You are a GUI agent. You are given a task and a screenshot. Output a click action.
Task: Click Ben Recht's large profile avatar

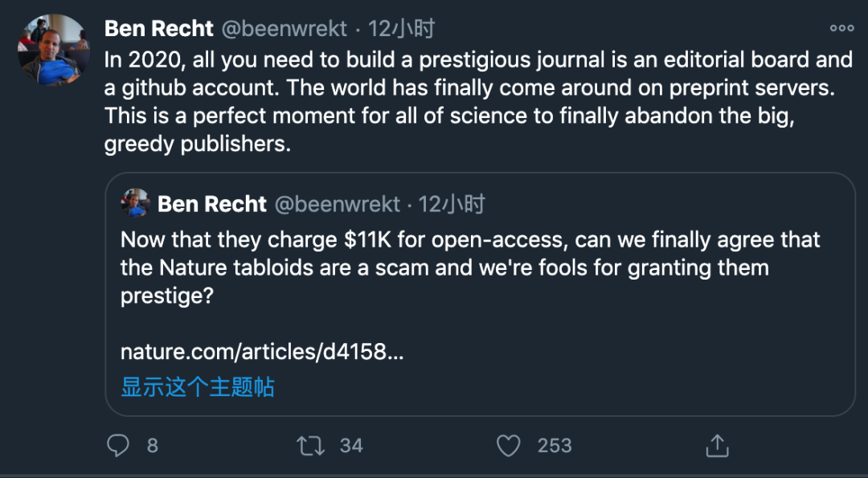(51, 50)
